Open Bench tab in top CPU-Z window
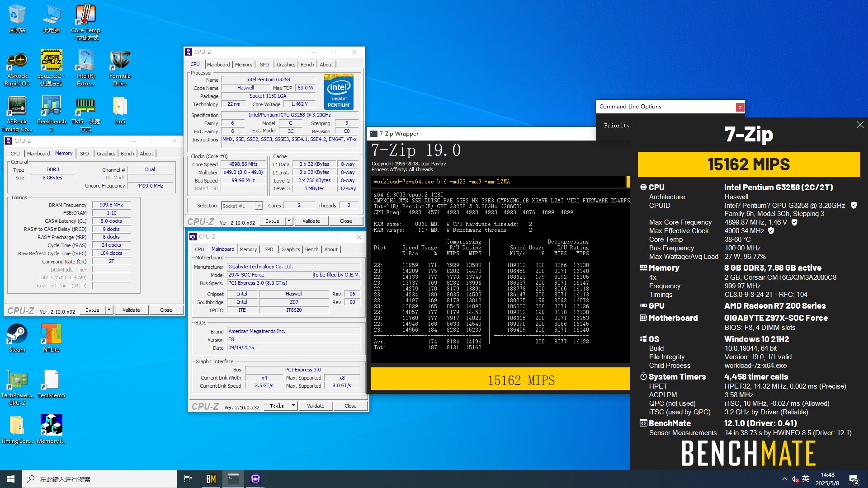This screenshot has width=868, height=488. coord(307,65)
